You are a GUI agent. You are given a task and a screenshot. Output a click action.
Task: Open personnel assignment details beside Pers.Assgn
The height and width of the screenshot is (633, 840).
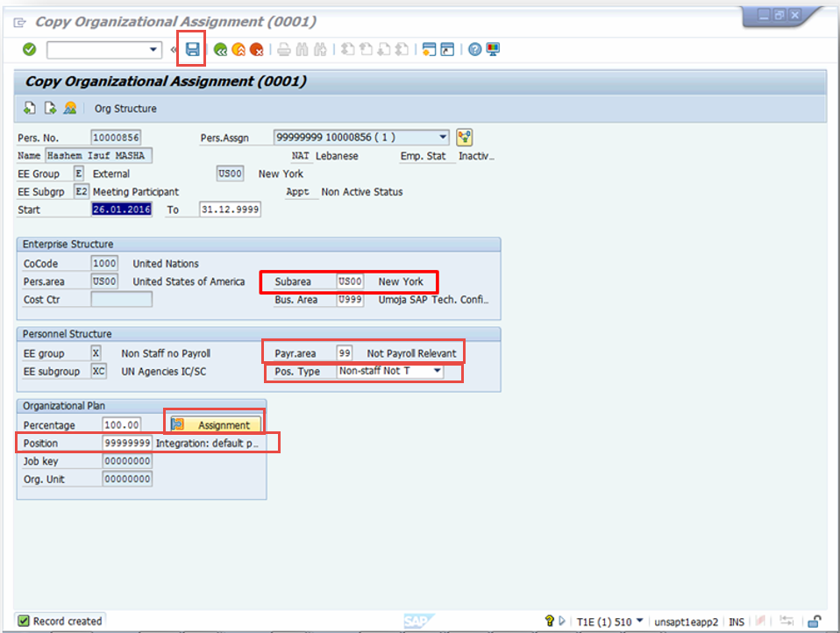pos(463,137)
